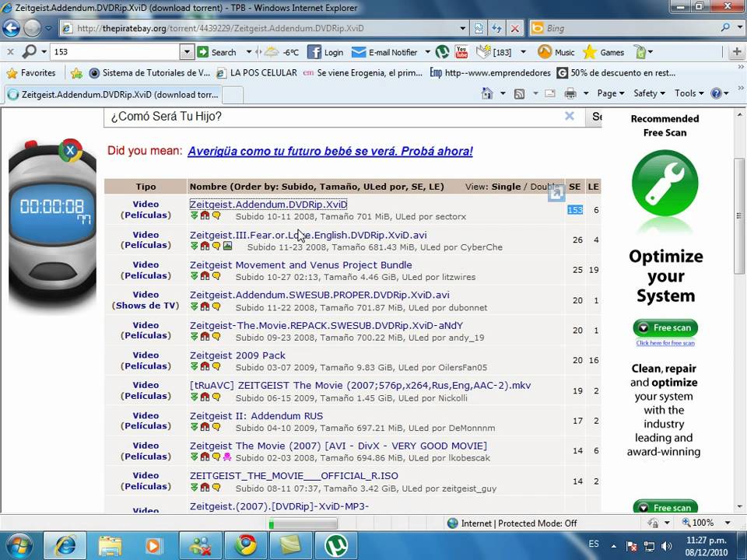747x560 pixels.
Task: Click the picture icon under Zeitgeist.III.Fear.or.Love row
Action: (x=228, y=247)
